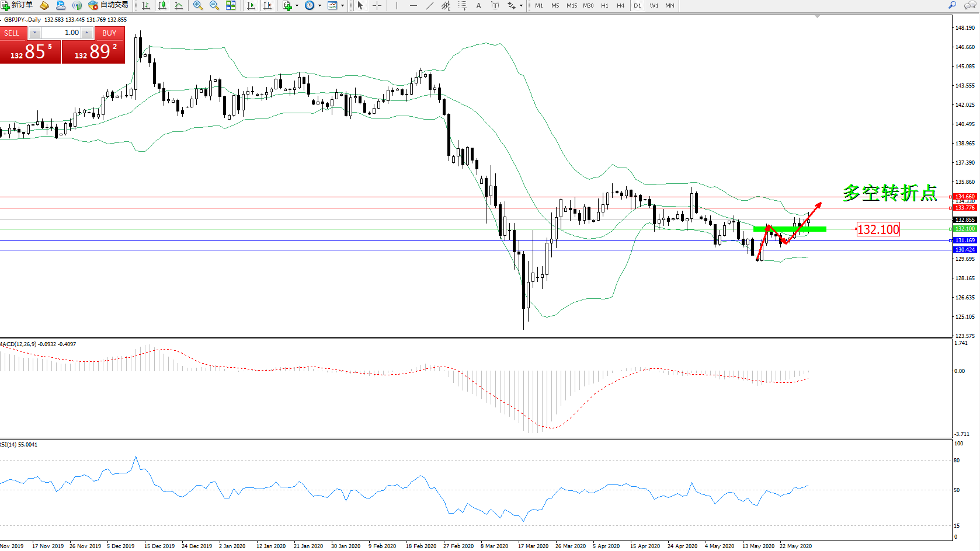Click the red SELL button
Viewport: 980px width, 551px height.
[x=12, y=33]
